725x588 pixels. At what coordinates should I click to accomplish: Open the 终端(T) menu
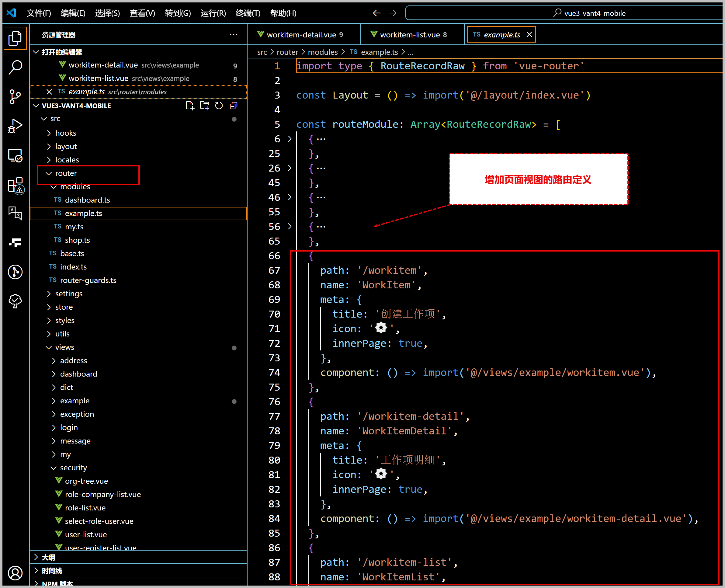point(248,13)
